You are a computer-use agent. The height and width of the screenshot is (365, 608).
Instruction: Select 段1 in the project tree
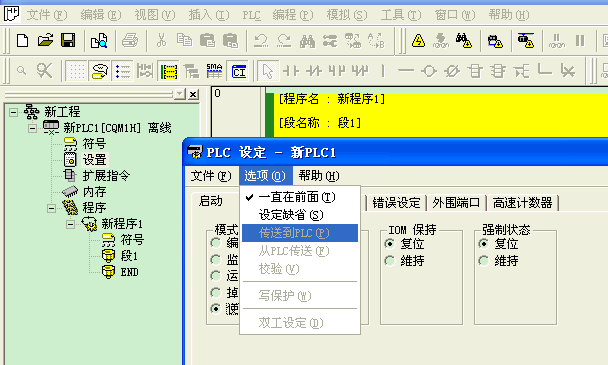coord(130,256)
